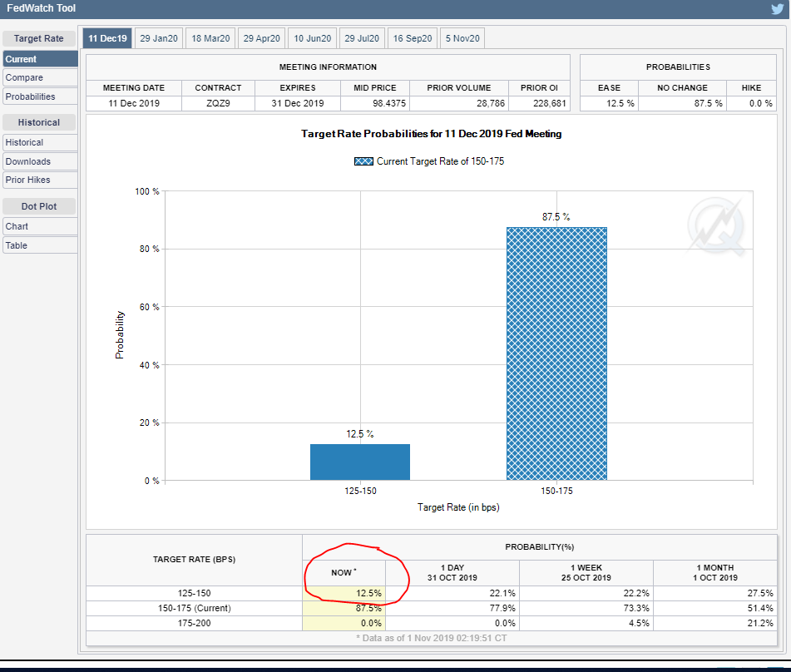Click the Dot Plot sidebar heading
Screen dimensions: 791x672
pyautogui.click(x=39, y=206)
